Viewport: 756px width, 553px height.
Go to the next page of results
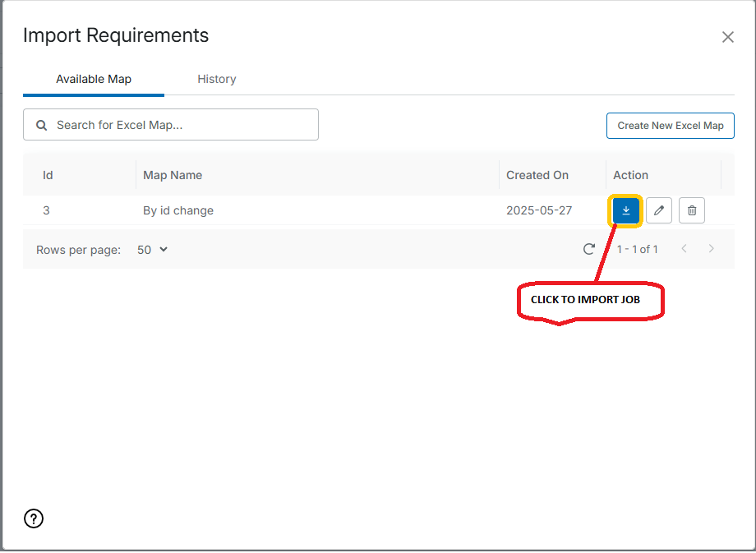coord(712,249)
